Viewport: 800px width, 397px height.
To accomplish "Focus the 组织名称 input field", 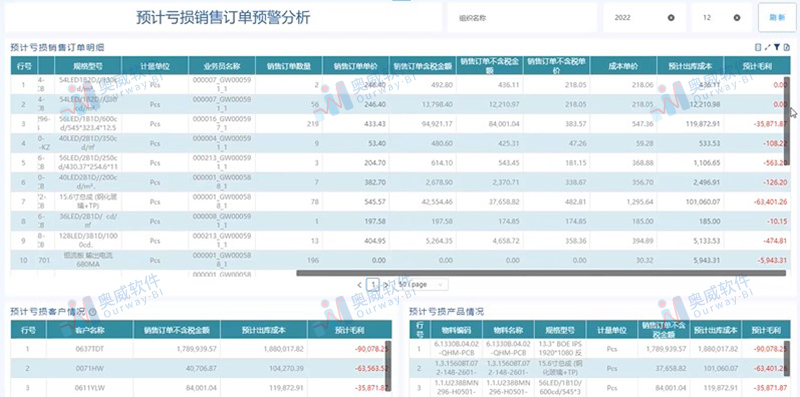I will tap(522, 18).
